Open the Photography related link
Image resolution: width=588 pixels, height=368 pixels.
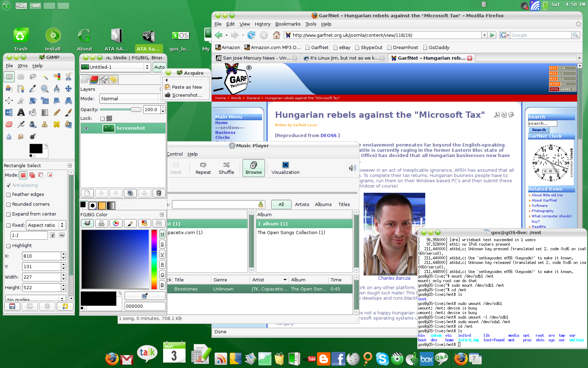point(542,211)
